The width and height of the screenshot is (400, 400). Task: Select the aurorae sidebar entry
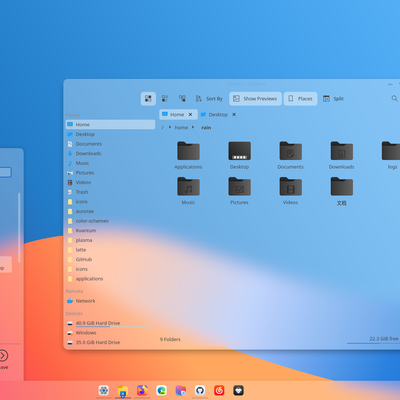(x=110, y=211)
